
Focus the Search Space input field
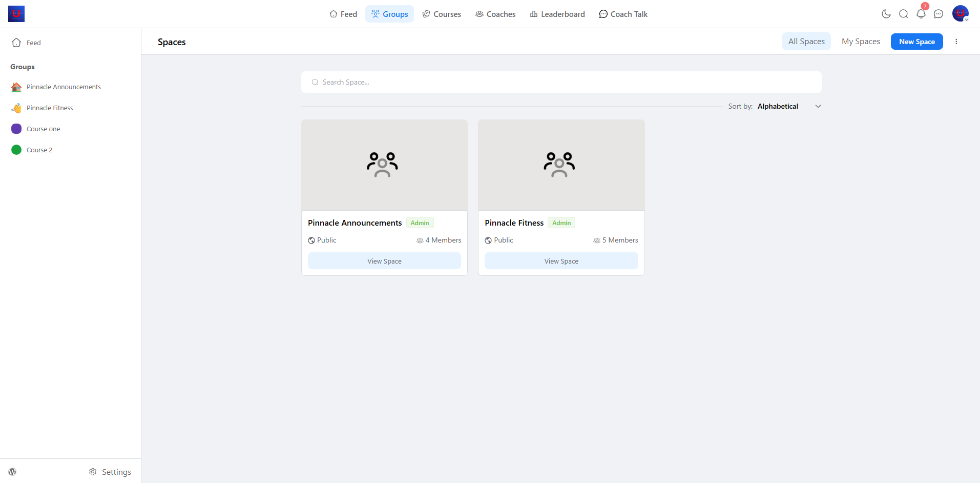coord(561,82)
